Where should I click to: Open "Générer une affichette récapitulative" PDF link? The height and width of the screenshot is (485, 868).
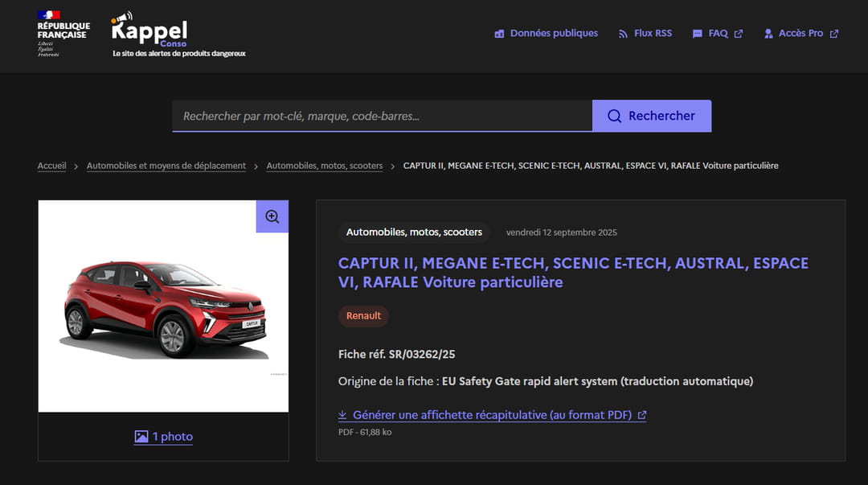click(x=490, y=415)
